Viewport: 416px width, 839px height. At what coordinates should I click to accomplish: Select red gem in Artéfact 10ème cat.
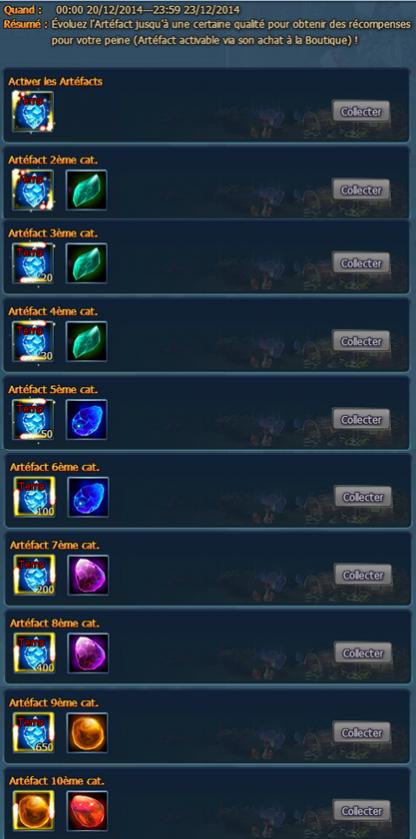[87, 811]
